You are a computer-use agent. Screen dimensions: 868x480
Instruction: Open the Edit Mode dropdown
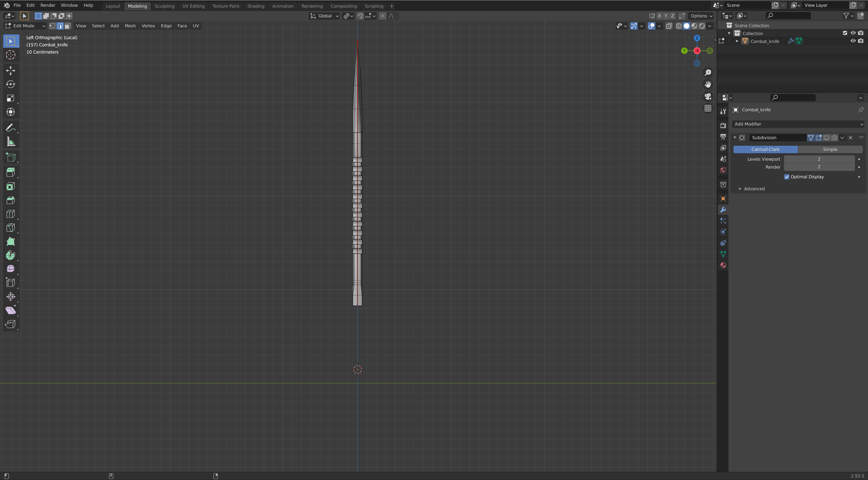25,26
